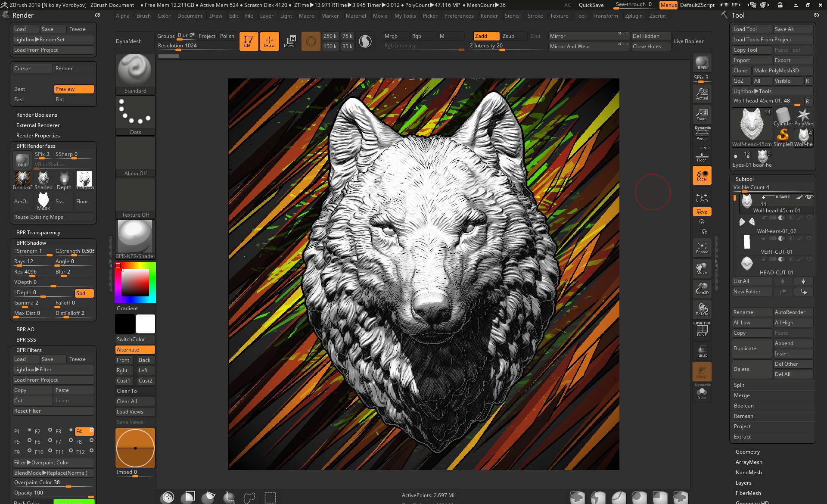Toggle Transp transparency icon

click(x=702, y=351)
